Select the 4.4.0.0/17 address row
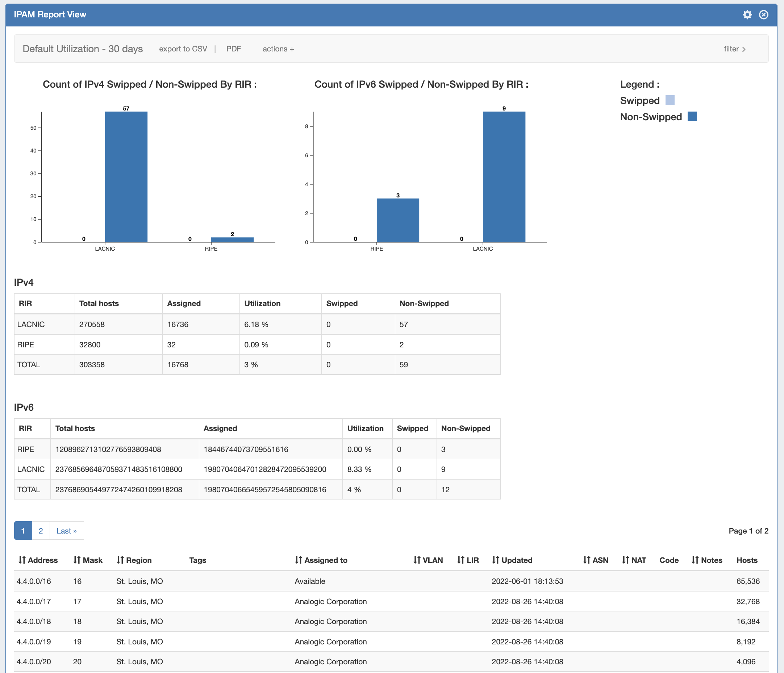 tap(34, 601)
